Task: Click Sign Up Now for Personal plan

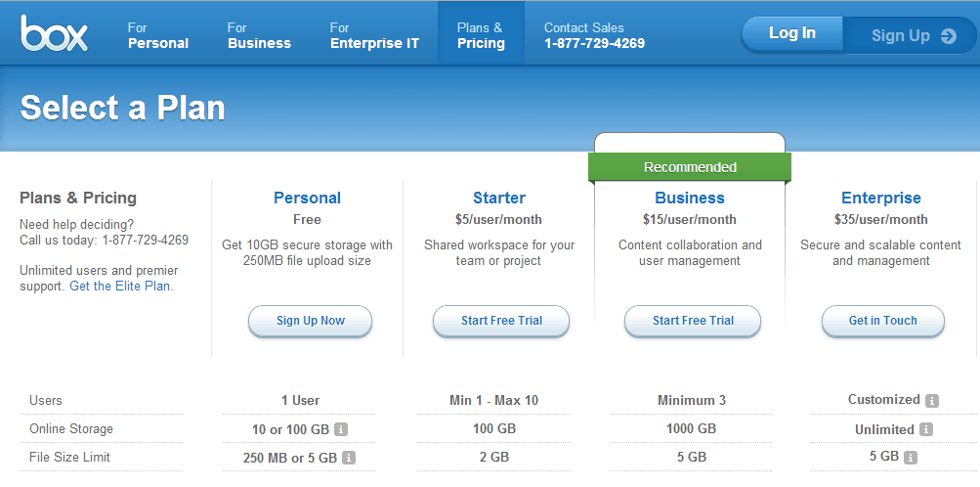Action: 310,322
